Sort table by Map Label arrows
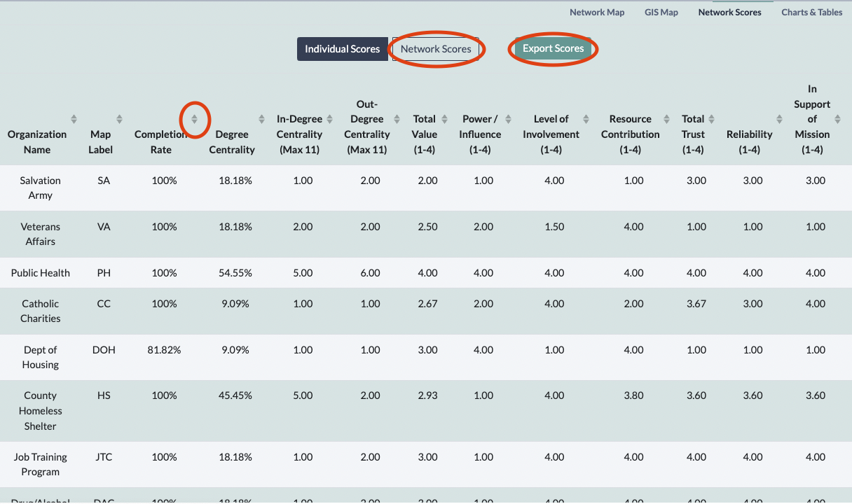 coord(119,119)
